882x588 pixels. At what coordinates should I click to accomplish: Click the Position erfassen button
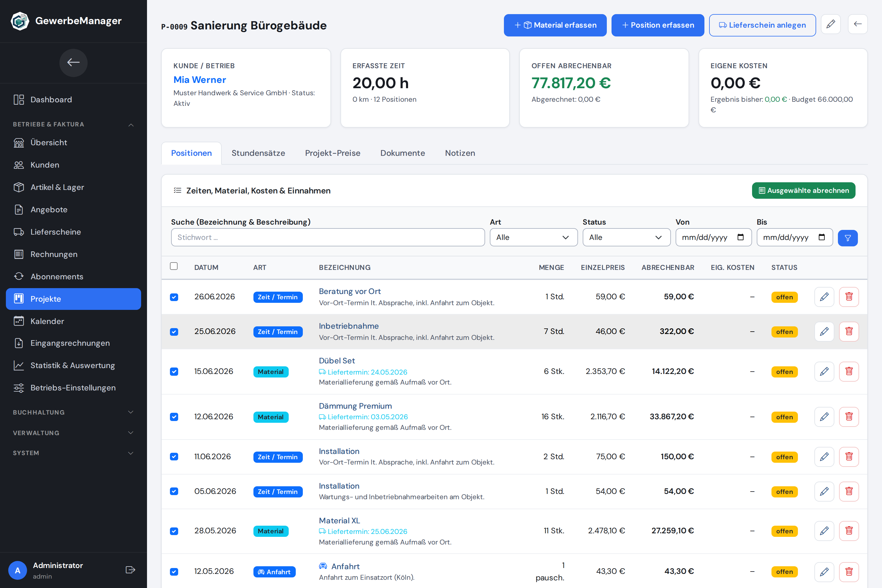(658, 25)
